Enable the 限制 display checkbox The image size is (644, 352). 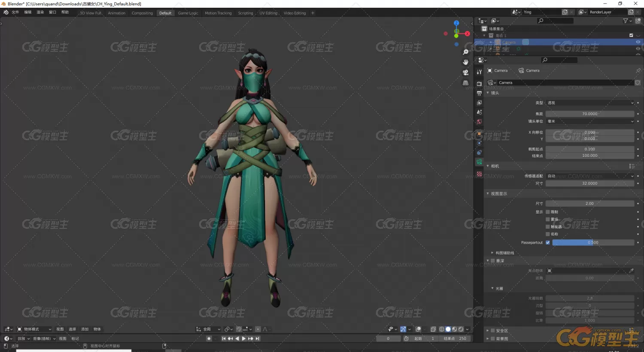[x=548, y=212]
